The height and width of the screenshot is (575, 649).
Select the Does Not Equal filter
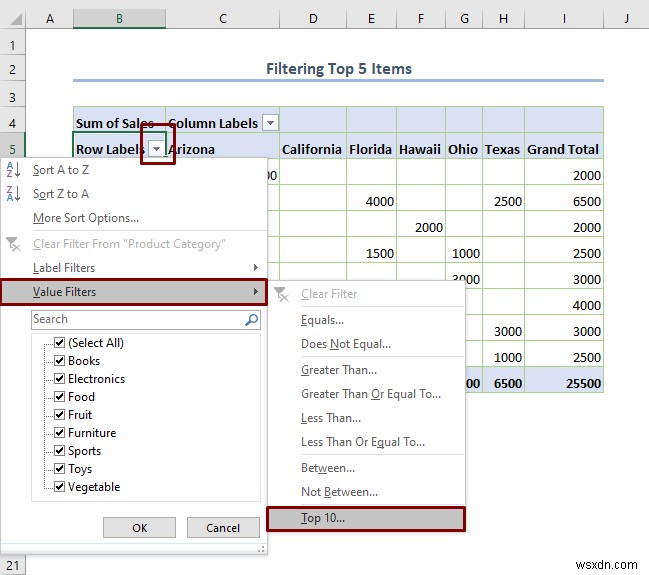point(366,344)
